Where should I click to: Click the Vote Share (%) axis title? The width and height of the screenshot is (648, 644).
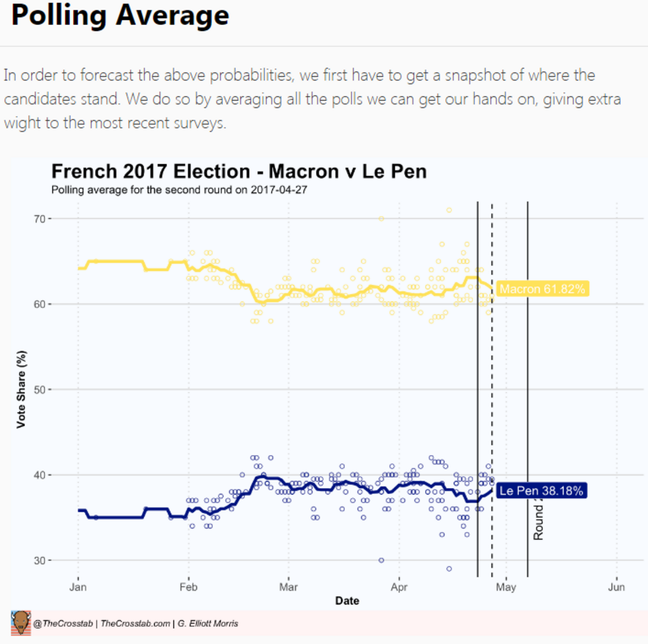coord(21,389)
